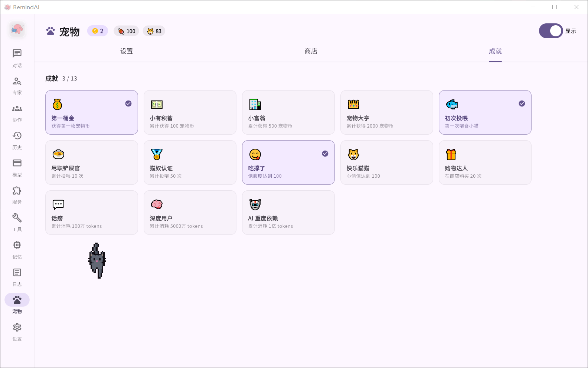The height and width of the screenshot is (368, 588).
Task: Click the checkmark on 初次投喂 card
Action: pyautogui.click(x=522, y=103)
